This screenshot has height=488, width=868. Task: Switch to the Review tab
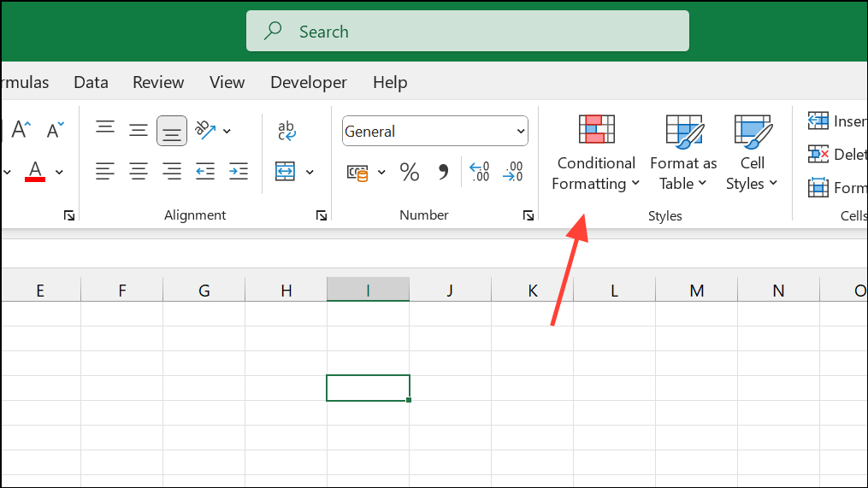pyautogui.click(x=158, y=83)
